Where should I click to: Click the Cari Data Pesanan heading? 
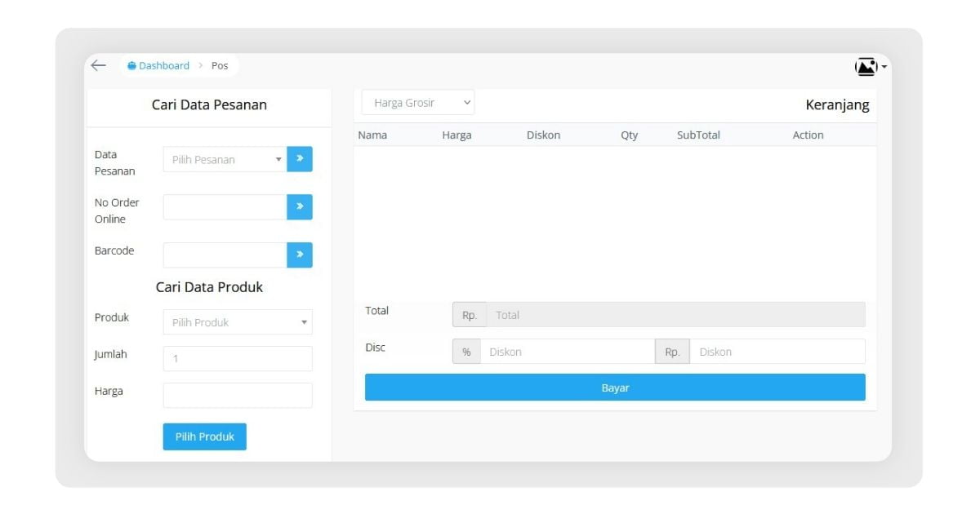[x=209, y=104]
